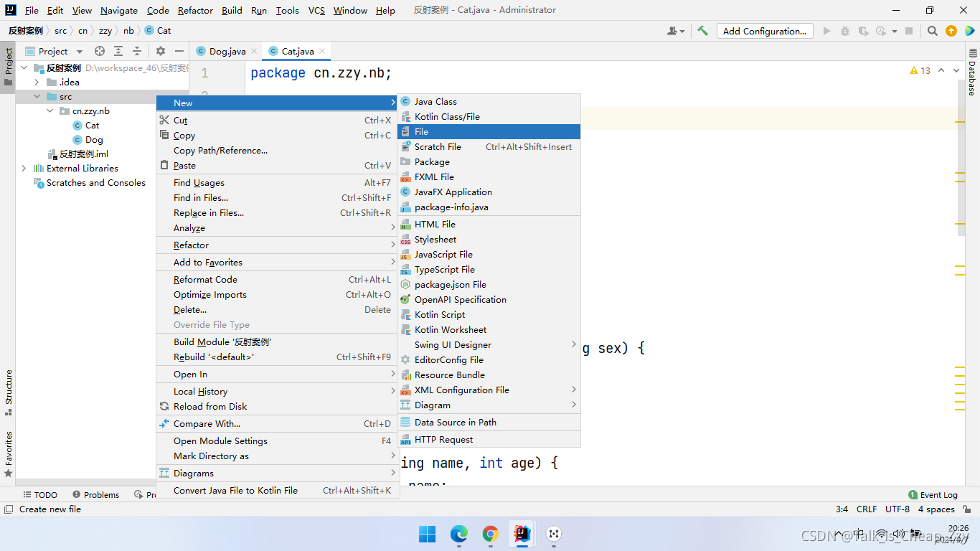Click the Search Everywhere magnifier icon
The image size is (980, 551).
[932, 31]
